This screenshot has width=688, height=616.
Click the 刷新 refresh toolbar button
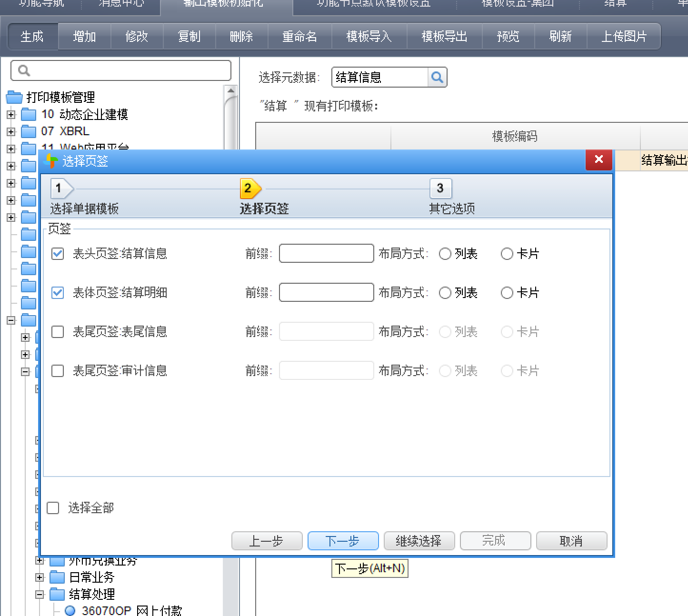pyautogui.click(x=560, y=36)
